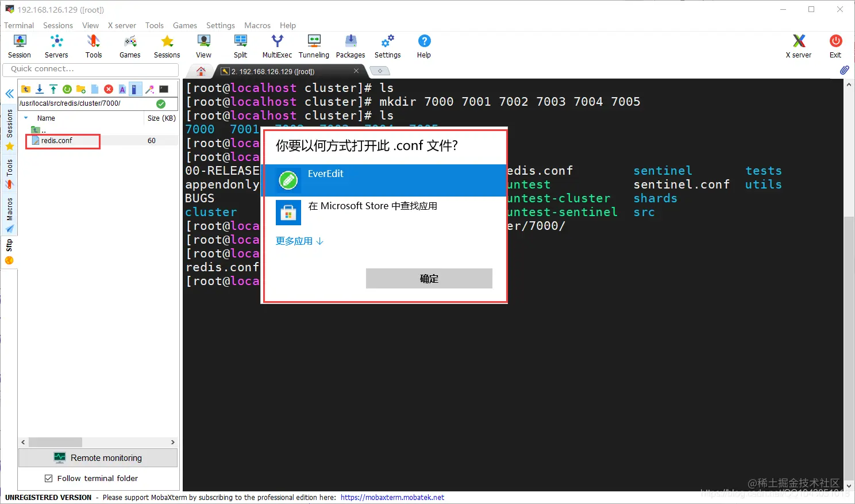Click the red delete icon in SFTP toolbar

[109, 89]
